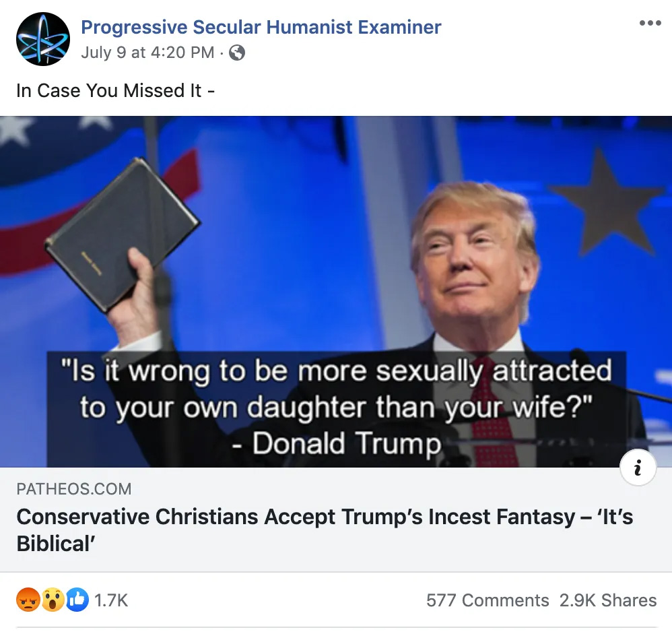Click the article preview image
This screenshot has width=672, height=636.
(336, 292)
